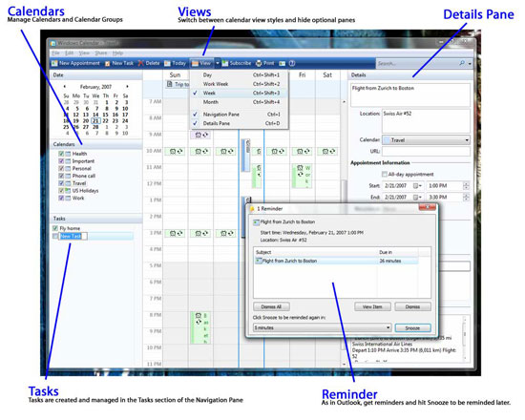Viewport: 525px width, 420px height.
Task: Choose Work Week from the View menu
Action: [x=239, y=84]
